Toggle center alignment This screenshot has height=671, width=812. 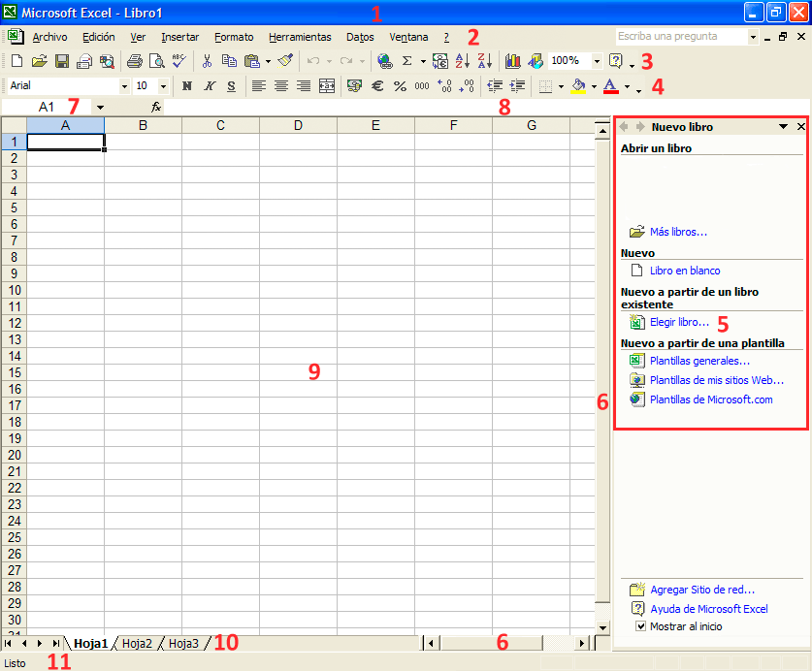pyautogui.click(x=281, y=86)
